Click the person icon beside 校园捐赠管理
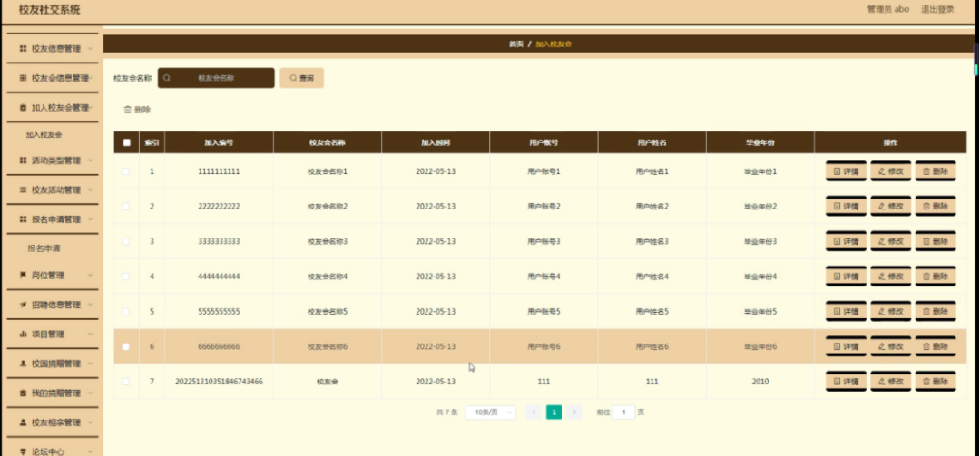Screen dimensions: 980x456 pos(23,364)
